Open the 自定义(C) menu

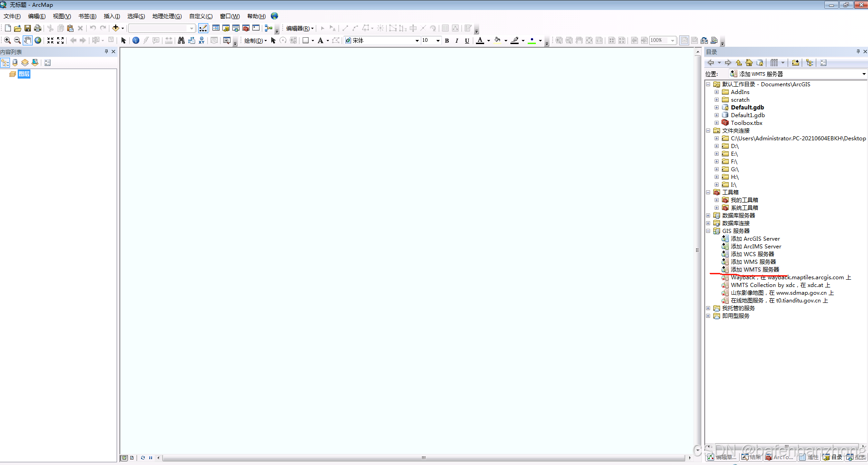coord(201,16)
